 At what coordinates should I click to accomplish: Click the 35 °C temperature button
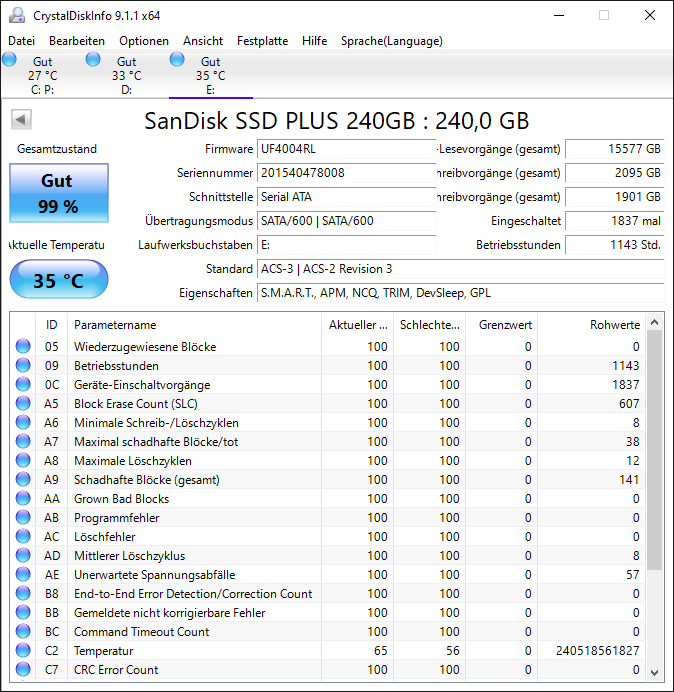click(59, 279)
